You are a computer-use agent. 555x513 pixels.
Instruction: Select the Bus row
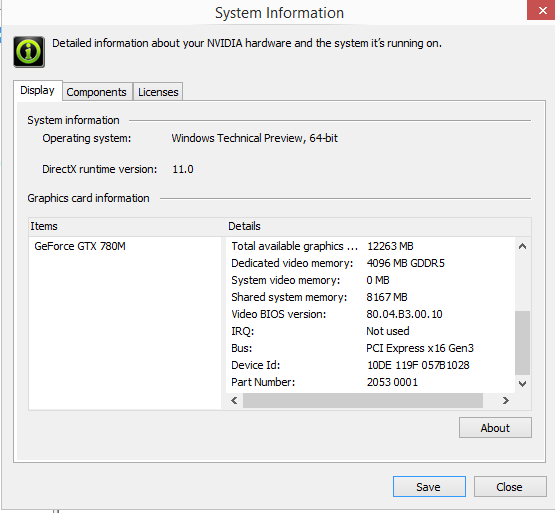coord(370,348)
